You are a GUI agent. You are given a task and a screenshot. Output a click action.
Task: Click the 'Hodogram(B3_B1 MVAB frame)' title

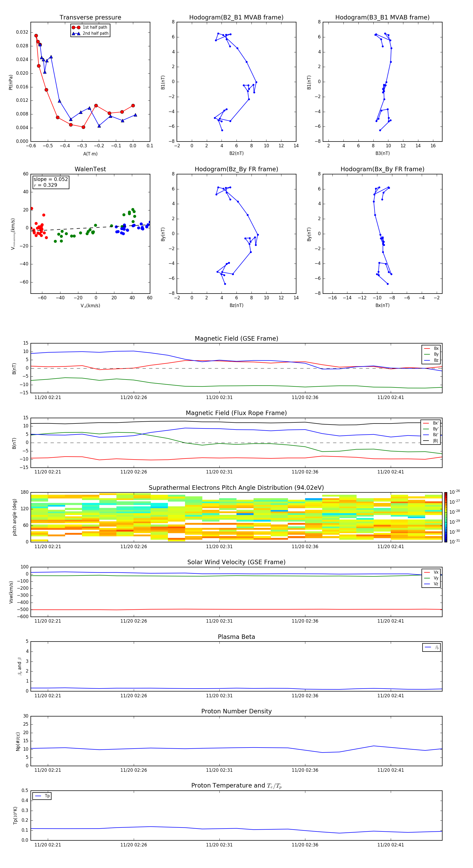tap(382, 18)
